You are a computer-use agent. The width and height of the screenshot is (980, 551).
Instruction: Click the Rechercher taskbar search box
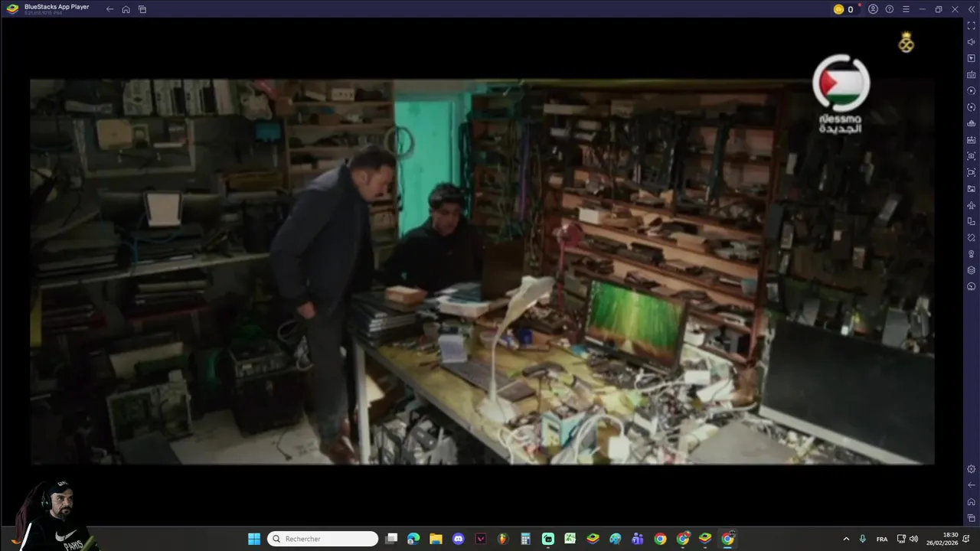pyautogui.click(x=322, y=539)
